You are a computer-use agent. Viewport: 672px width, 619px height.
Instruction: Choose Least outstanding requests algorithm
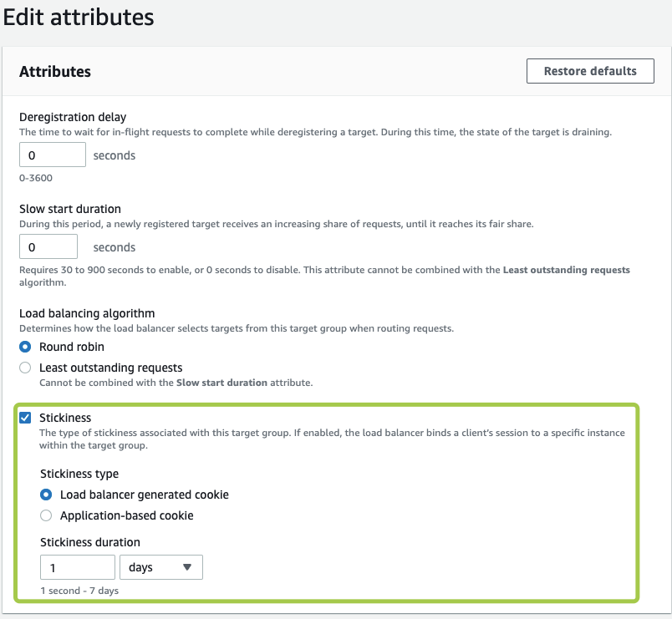click(x=26, y=368)
